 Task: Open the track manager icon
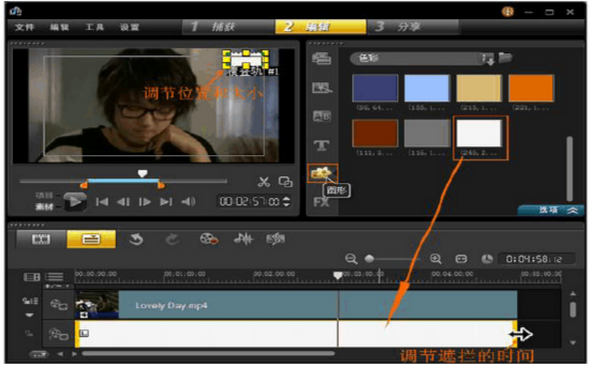(x=55, y=277)
